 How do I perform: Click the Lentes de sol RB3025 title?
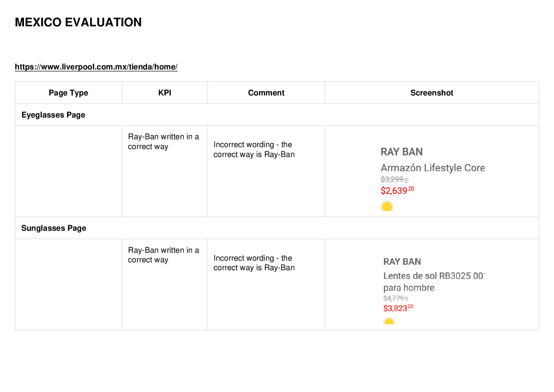tap(434, 281)
